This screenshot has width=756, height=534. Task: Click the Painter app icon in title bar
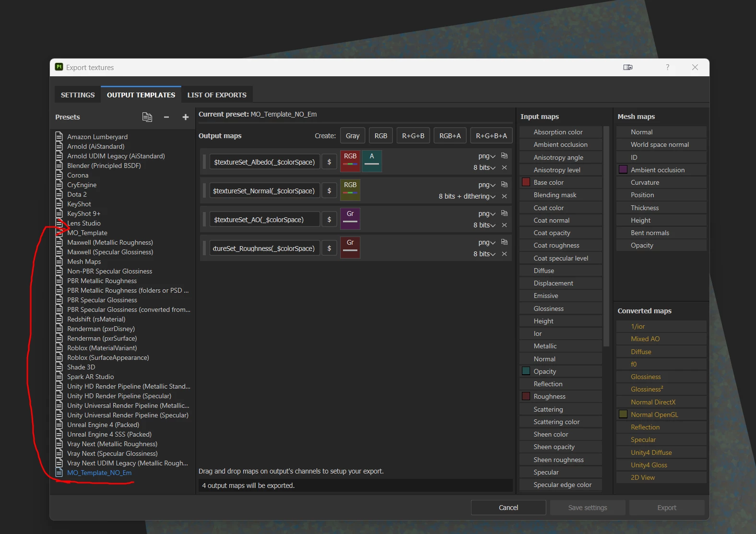(x=59, y=67)
